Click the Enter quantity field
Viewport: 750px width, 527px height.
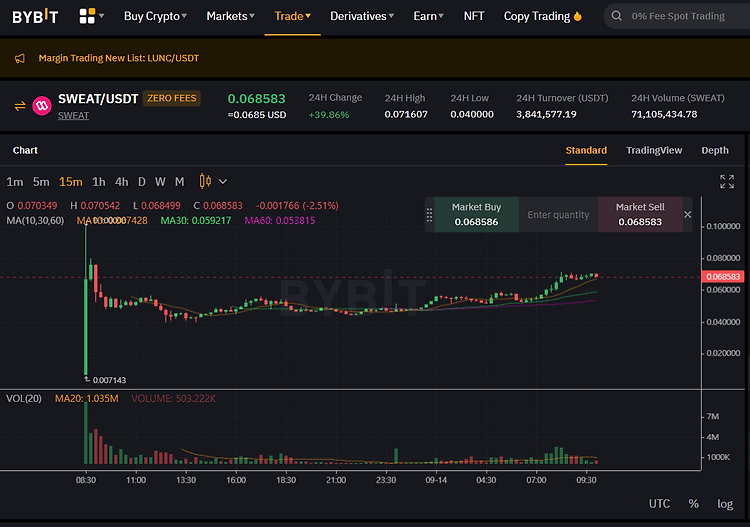(558, 215)
